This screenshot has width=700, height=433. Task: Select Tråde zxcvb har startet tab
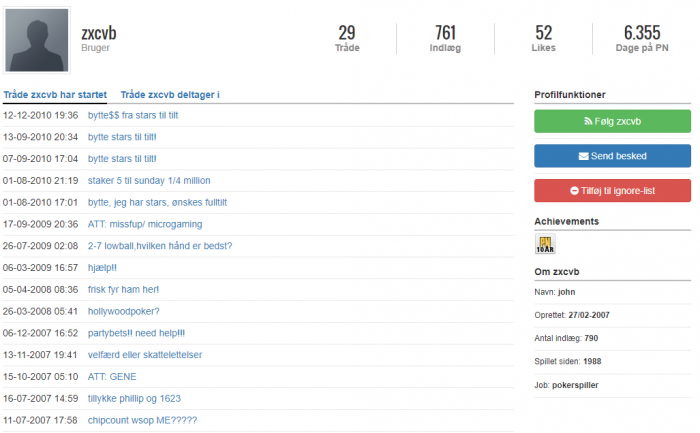point(55,95)
